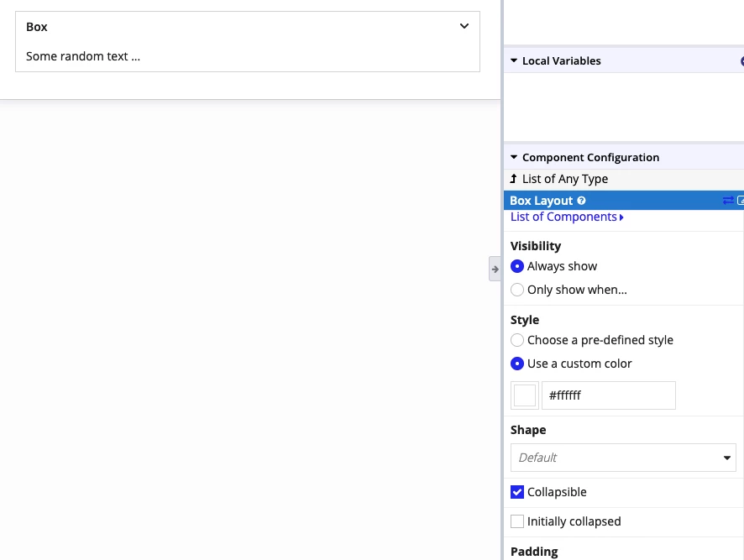Choose a pre-defined style option
Viewport: 744px width, 560px height.
pos(517,340)
